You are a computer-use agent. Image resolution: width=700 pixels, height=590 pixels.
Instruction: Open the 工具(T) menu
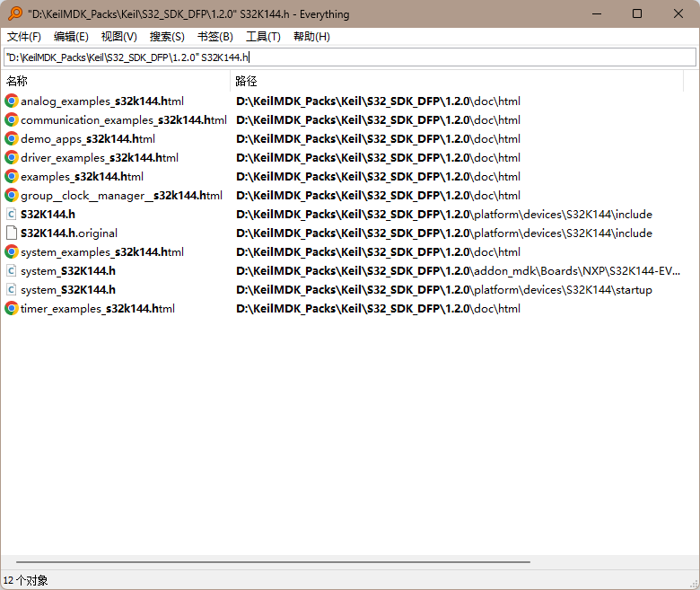coord(263,37)
